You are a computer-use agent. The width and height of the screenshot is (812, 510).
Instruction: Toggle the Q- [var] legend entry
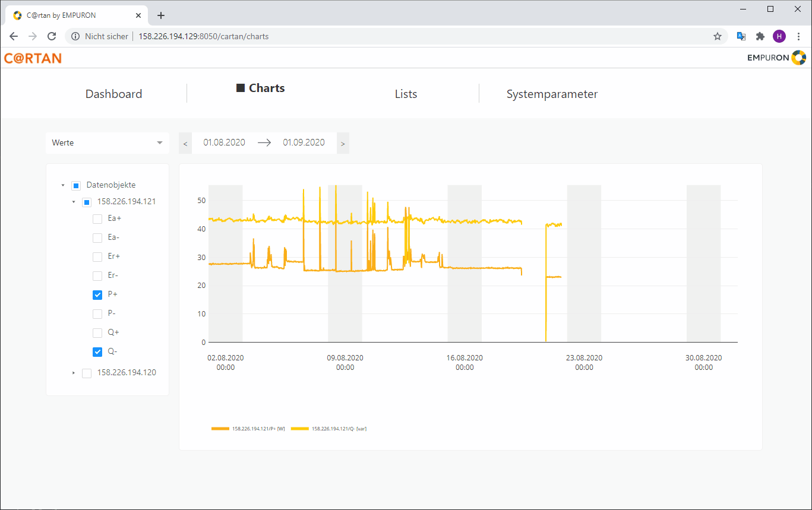328,429
